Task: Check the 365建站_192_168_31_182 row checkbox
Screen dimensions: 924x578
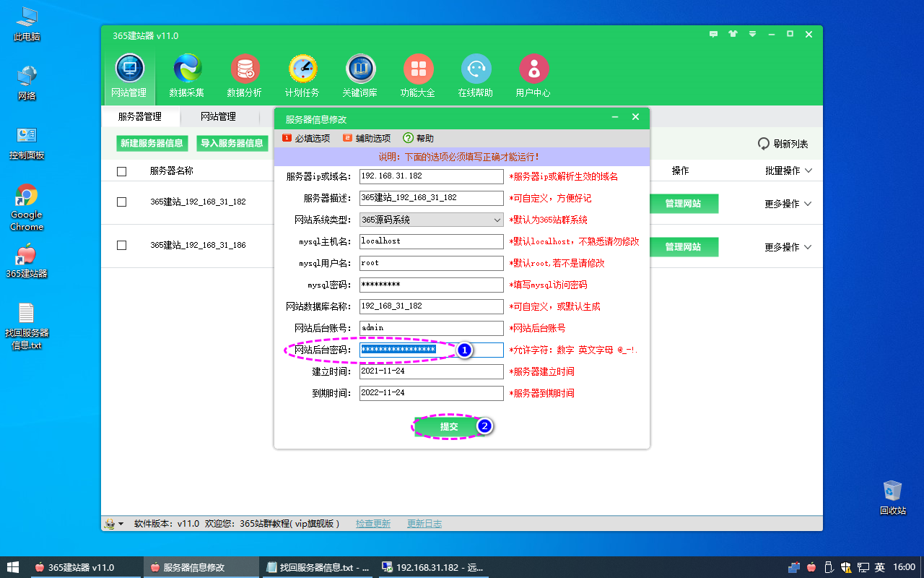Action: [121, 202]
